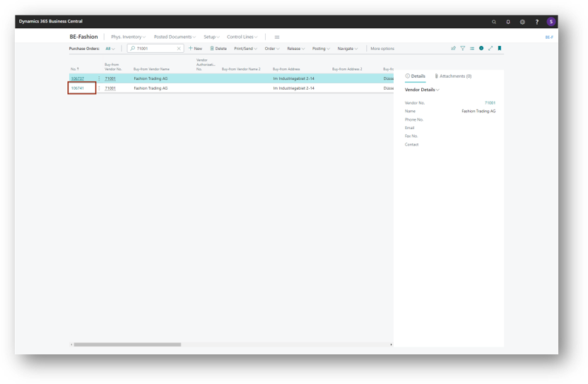
Task: Click the horizontal scrollbar thumb under the list
Action: (x=127, y=344)
